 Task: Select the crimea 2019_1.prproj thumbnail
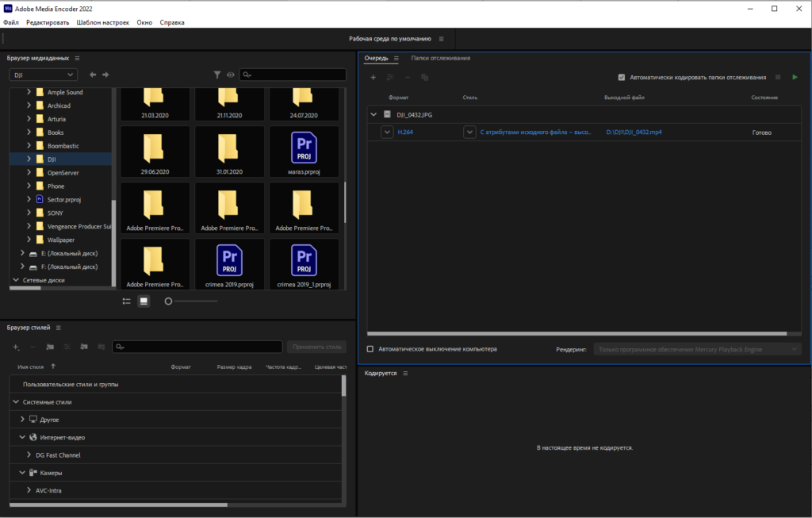click(304, 264)
